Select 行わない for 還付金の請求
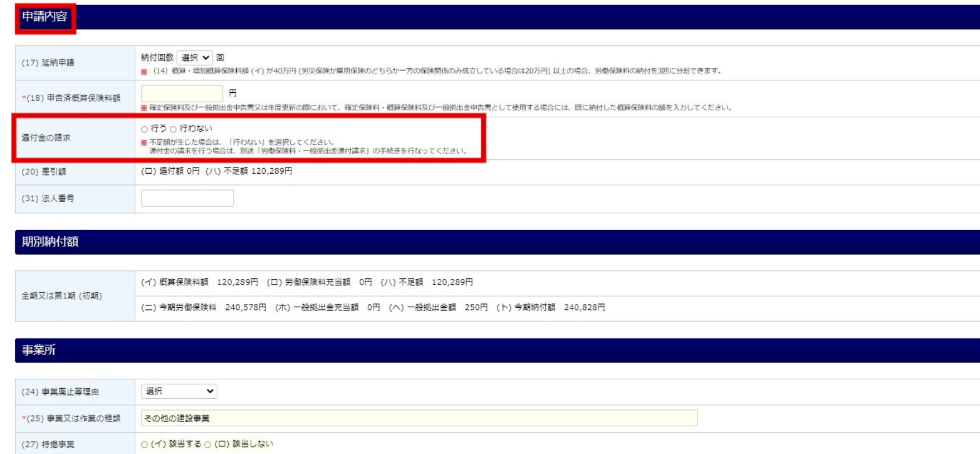This screenshot has width=980, height=454. [x=174, y=129]
